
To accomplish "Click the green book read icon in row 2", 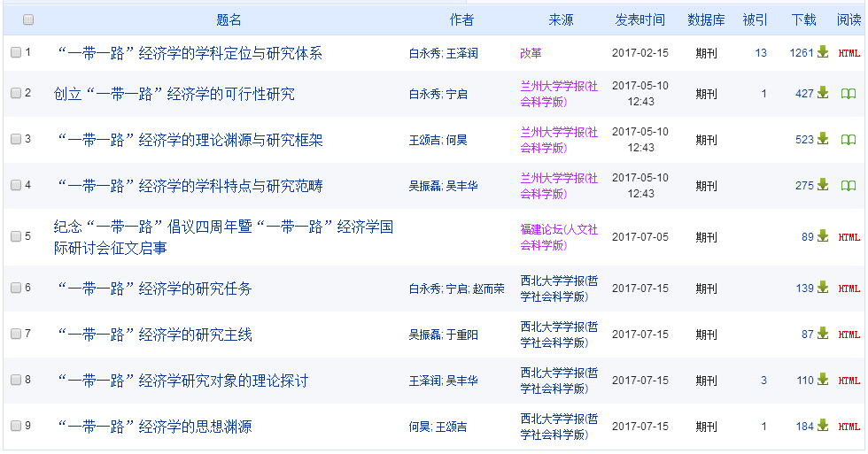I will tap(849, 94).
